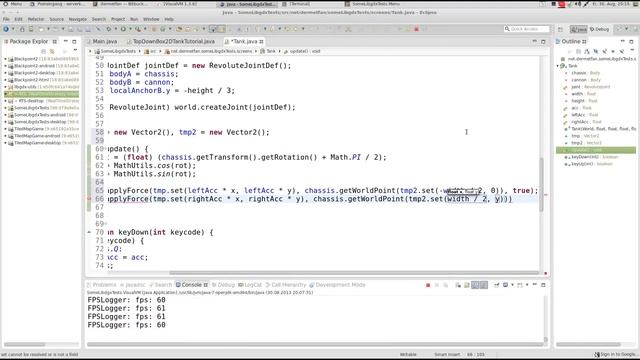Click the Debug bug toolbar icon
The height and width of the screenshot is (360, 640).
pos(109,29)
